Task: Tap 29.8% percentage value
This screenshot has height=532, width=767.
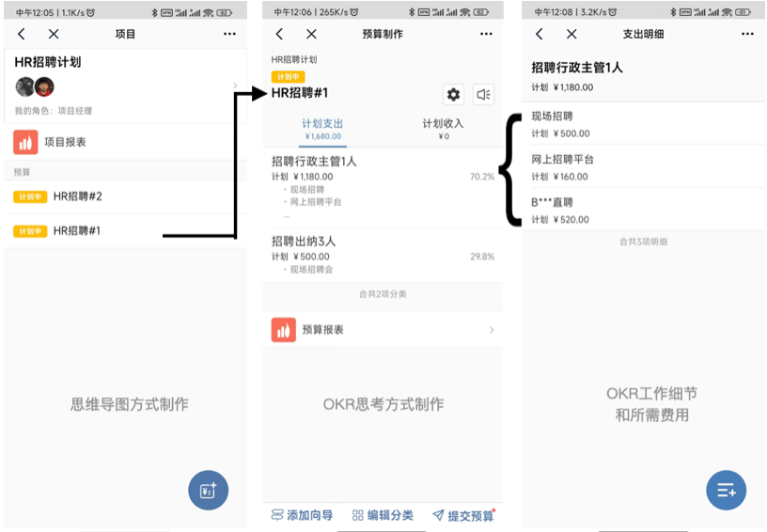Action: [482, 257]
